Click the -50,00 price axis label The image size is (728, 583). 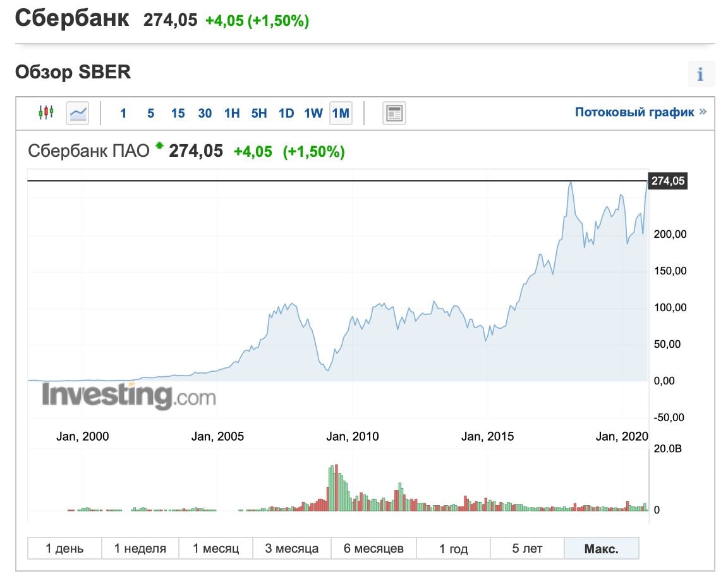click(669, 417)
